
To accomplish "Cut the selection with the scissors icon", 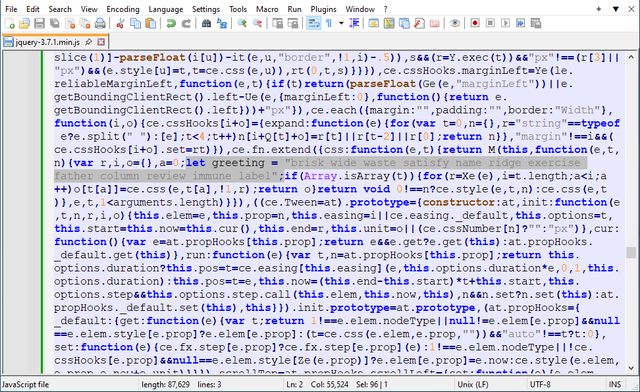I will 120,24.
